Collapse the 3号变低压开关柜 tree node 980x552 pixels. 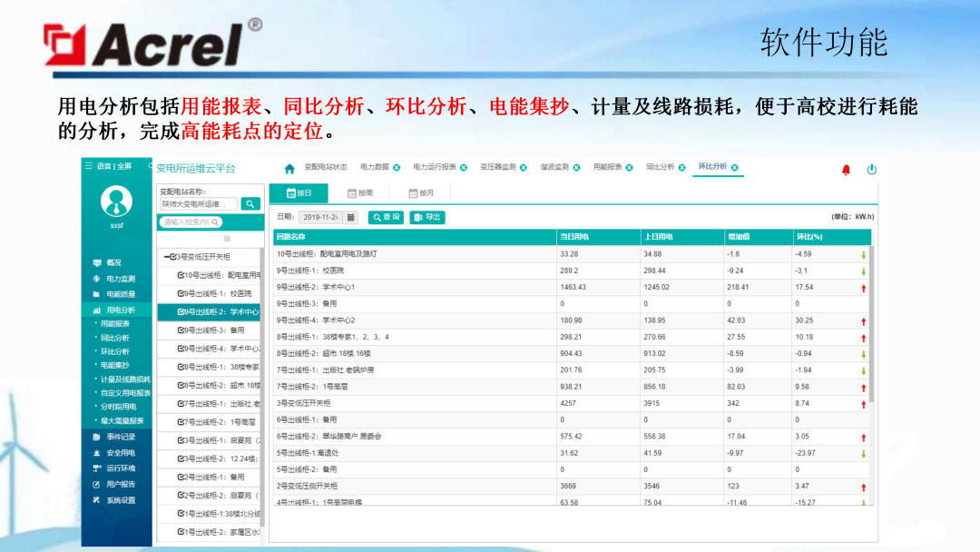tap(166, 256)
